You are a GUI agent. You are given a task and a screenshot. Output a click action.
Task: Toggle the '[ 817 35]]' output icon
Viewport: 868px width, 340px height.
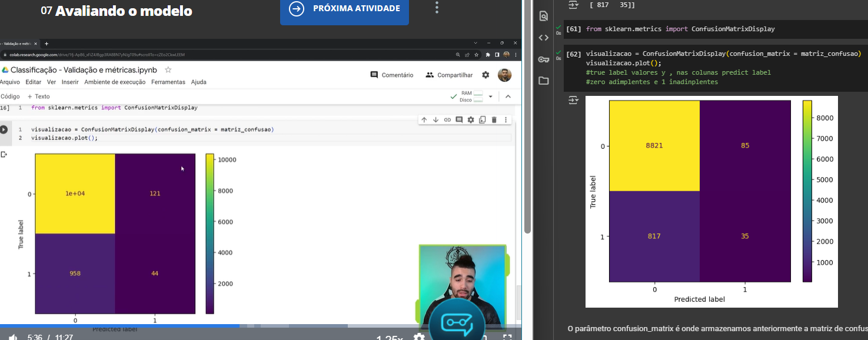[x=573, y=5]
